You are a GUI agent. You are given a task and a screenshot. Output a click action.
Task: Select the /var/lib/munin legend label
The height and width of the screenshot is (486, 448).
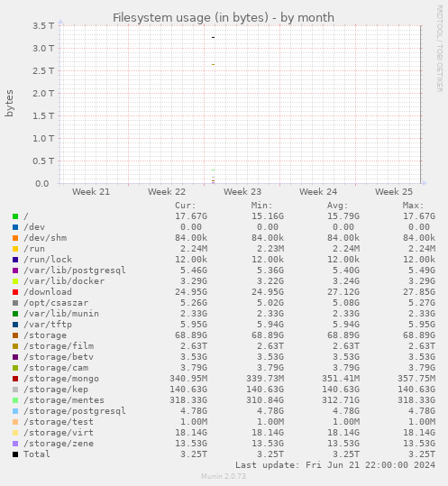click(61, 314)
